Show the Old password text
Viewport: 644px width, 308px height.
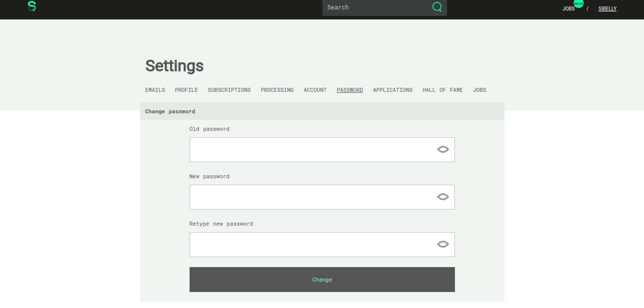[x=443, y=149]
